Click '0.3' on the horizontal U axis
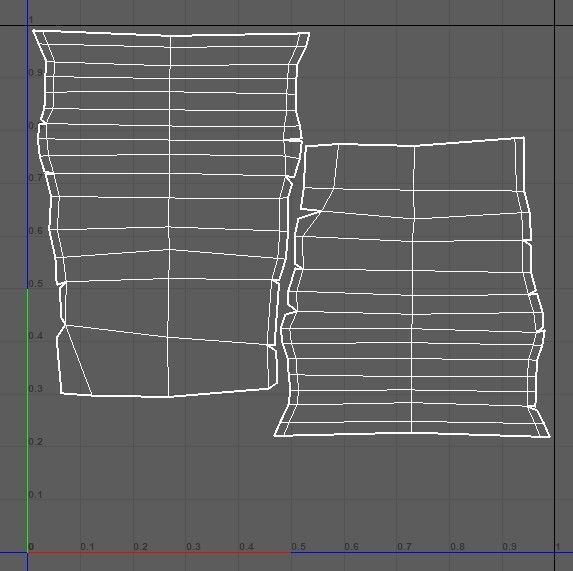Screen dimensions: 573x571 193,547
